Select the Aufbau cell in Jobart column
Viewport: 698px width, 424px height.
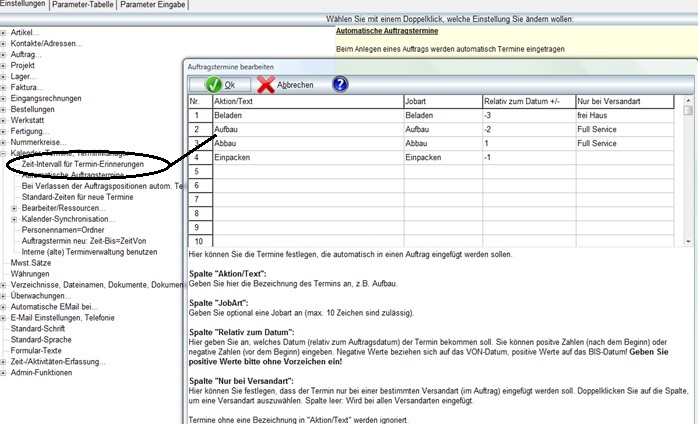point(443,129)
